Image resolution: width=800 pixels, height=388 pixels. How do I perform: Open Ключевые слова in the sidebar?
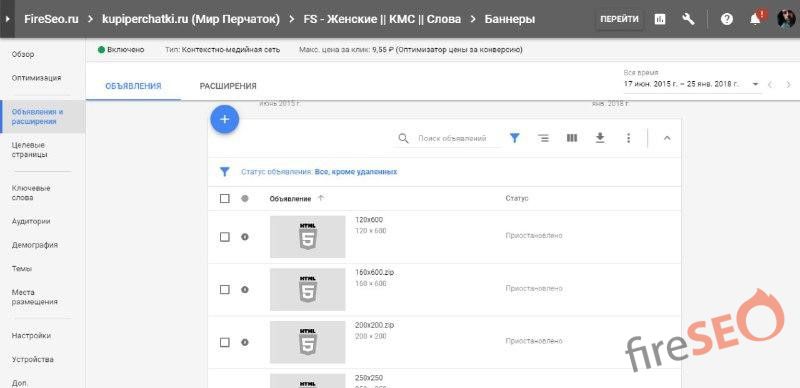pos(31,192)
